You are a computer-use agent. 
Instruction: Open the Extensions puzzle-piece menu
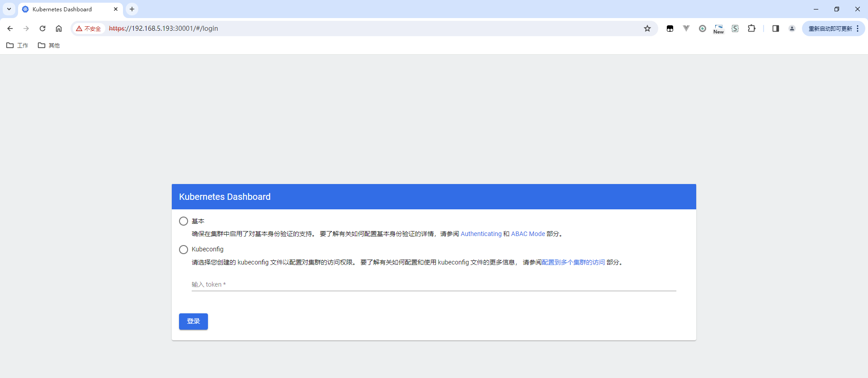[x=751, y=28]
